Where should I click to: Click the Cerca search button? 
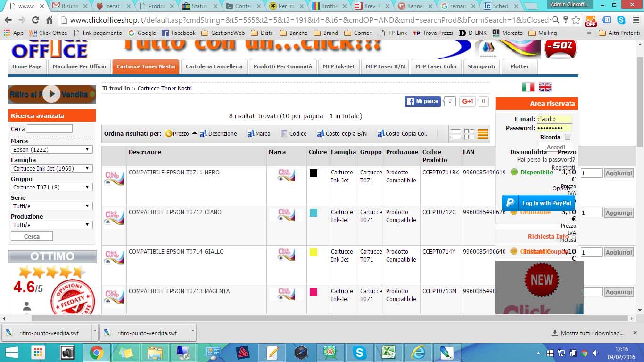(32, 236)
